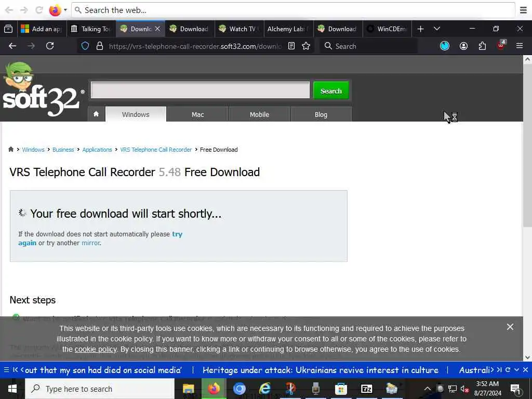Open the Firefox account icon
Viewport: 532px width, 399px height.
coord(463,46)
